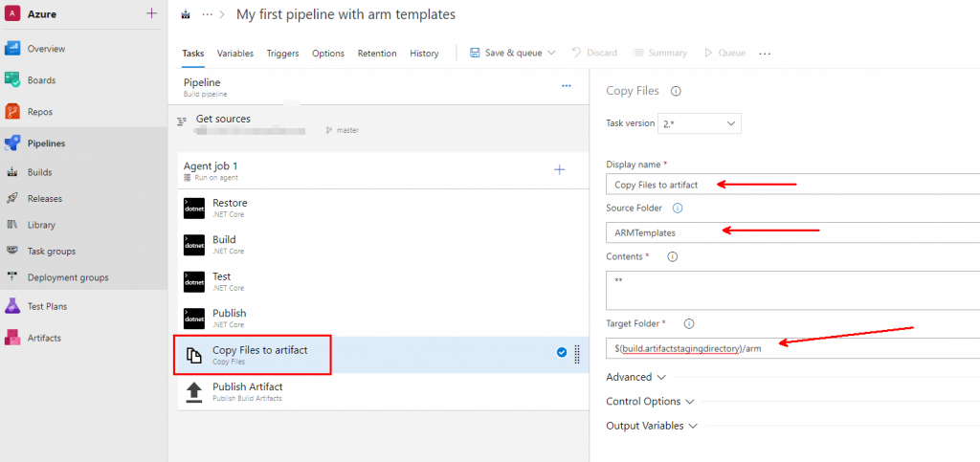Screen dimensions: 980x462
Task: Click the Contents info icon
Action: pos(673,256)
